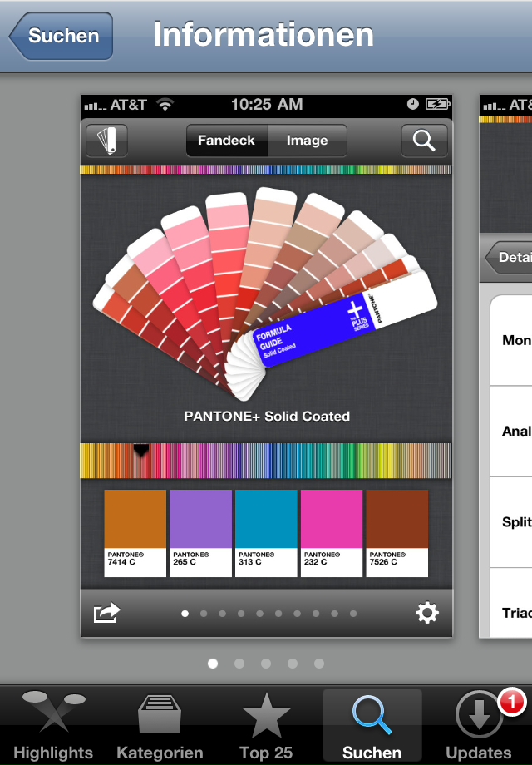This screenshot has width=532, height=765.
Task: Open the Highlights tab
Action: [53, 725]
